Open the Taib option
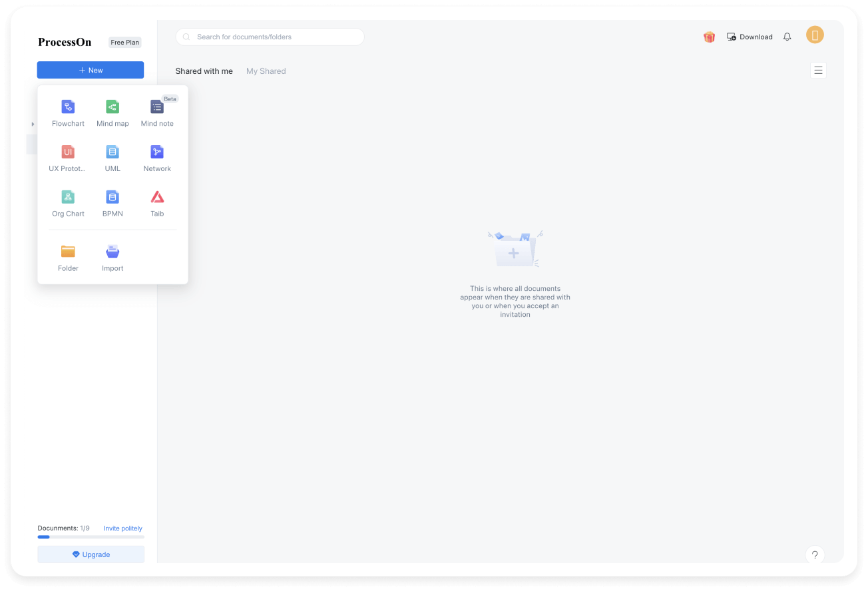The height and width of the screenshot is (591, 868). tap(157, 197)
